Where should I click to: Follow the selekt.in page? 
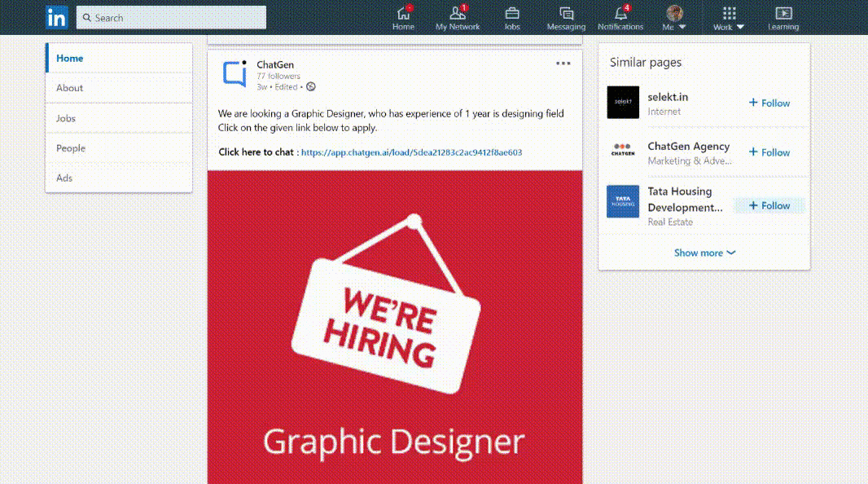click(769, 103)
